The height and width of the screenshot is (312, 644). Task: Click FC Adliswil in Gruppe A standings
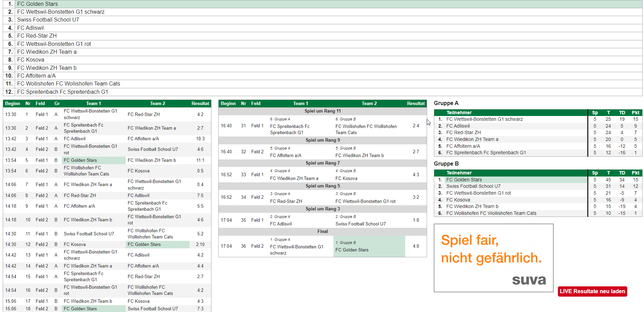tap(458, 126)
